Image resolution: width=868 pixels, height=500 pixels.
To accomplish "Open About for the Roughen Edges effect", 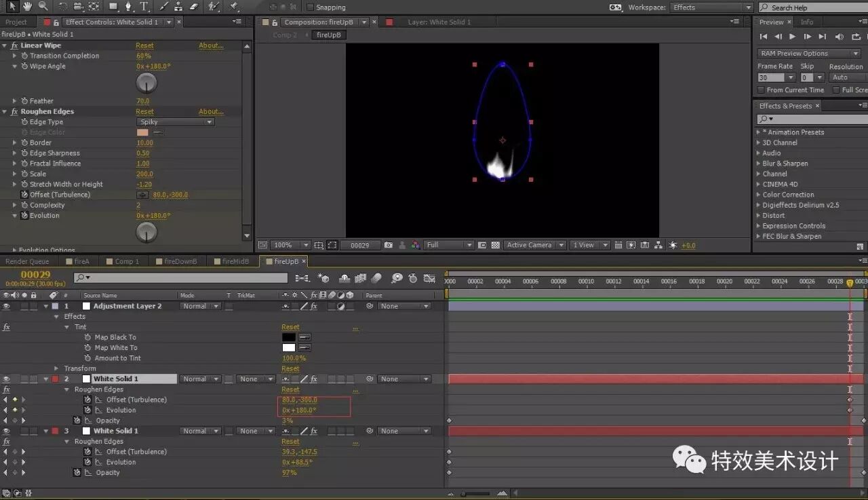I will 211,111.
